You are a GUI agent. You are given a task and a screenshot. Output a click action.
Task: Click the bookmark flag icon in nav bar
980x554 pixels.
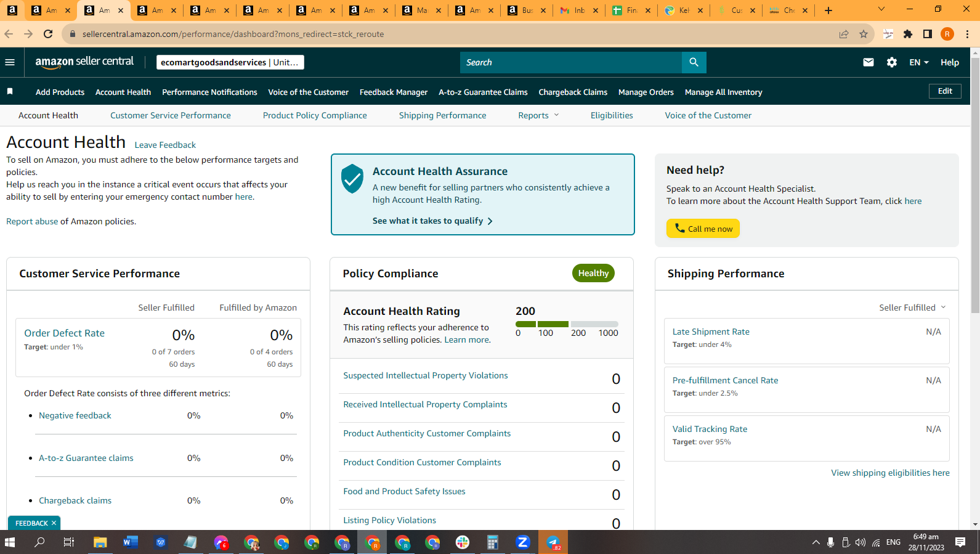pyautogui.click(x=10, y=91)
